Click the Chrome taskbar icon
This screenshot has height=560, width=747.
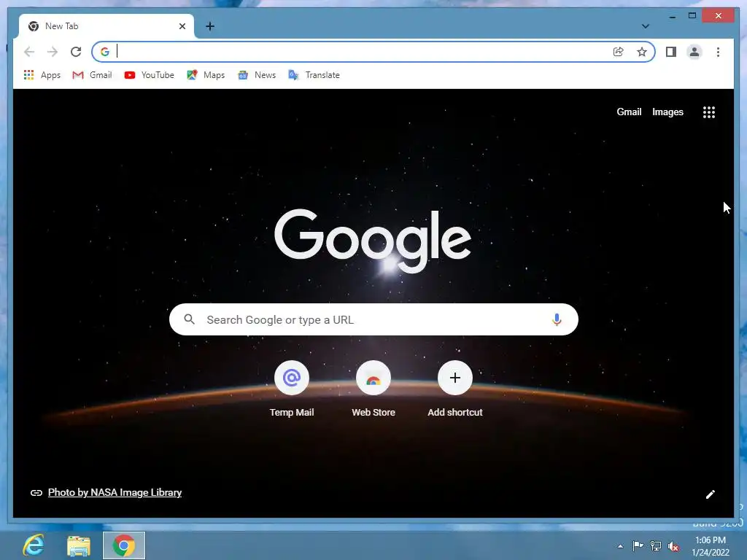(124, 545)
